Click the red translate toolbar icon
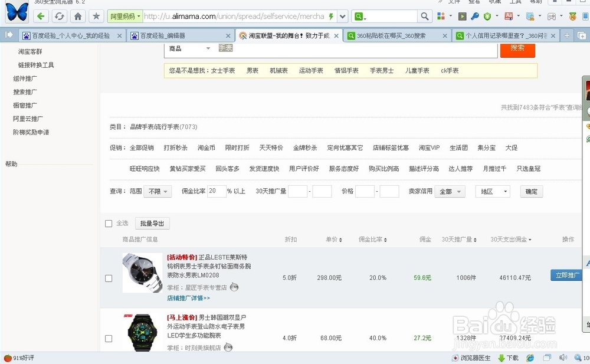Viewport: 590px width, 364px height. pos(509,16)
